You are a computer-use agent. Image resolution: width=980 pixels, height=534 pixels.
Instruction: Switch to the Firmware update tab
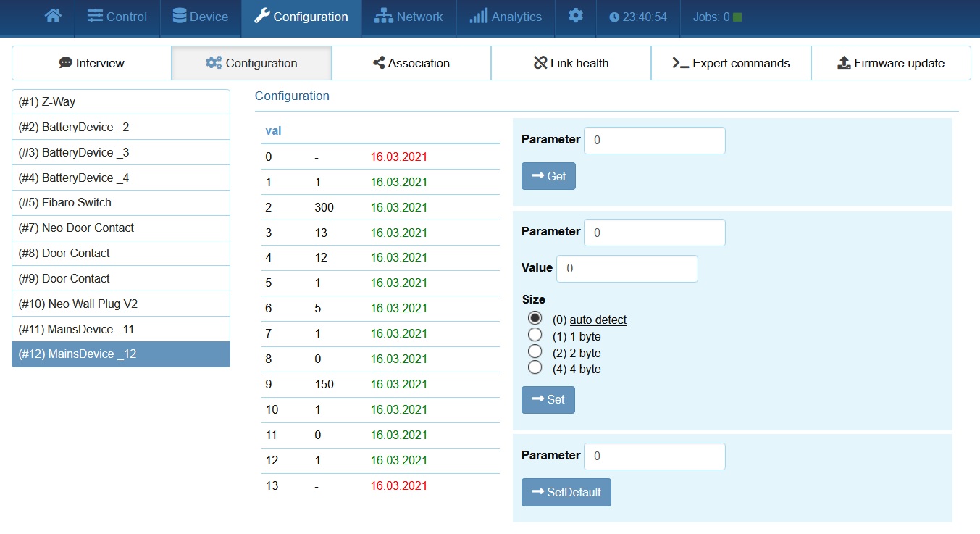pos(890,63)
